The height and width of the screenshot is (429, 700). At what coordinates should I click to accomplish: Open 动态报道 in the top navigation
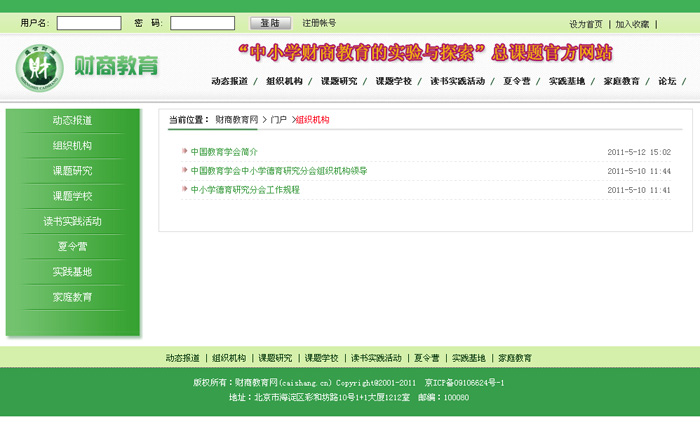point(229,81)
